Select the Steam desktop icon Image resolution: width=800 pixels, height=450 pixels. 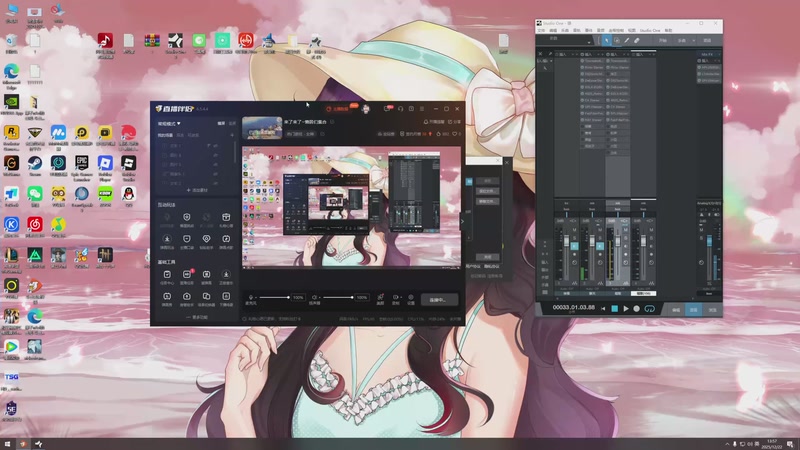35,165
